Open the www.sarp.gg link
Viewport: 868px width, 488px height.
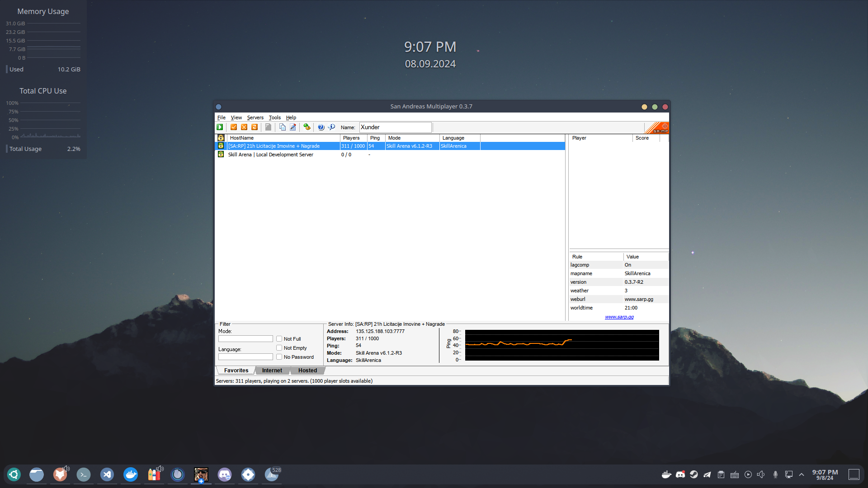click(x=619, y=317)
